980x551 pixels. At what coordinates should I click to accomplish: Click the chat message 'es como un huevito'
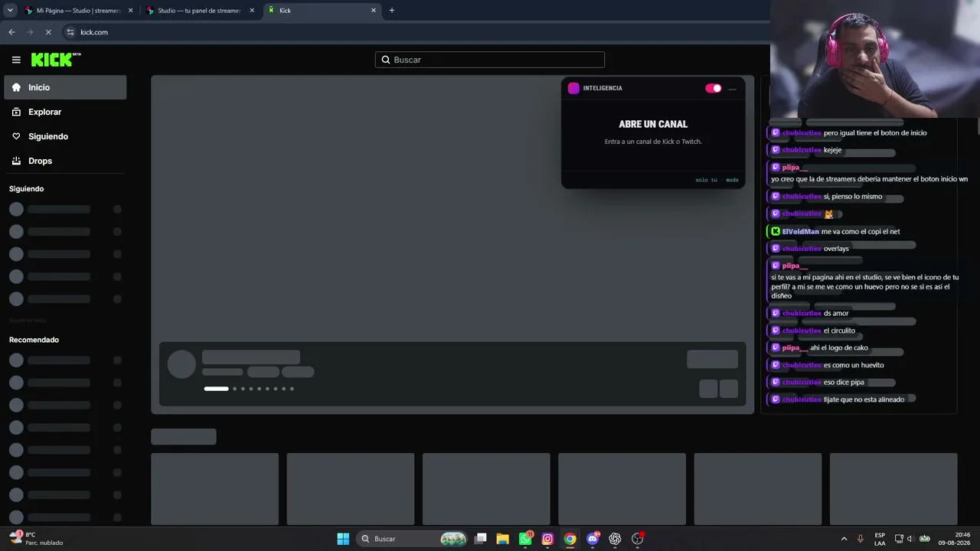854,365
